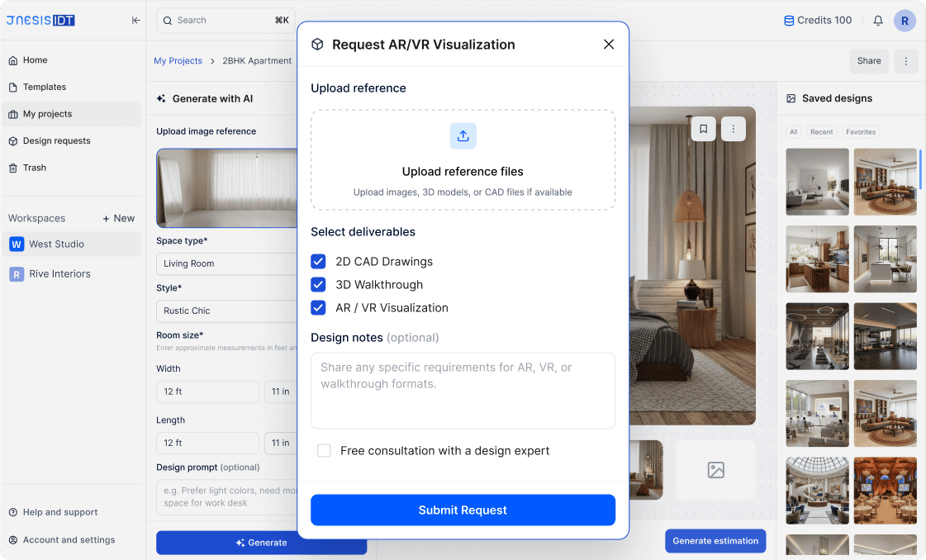Click the Length 11 in field

281,443
